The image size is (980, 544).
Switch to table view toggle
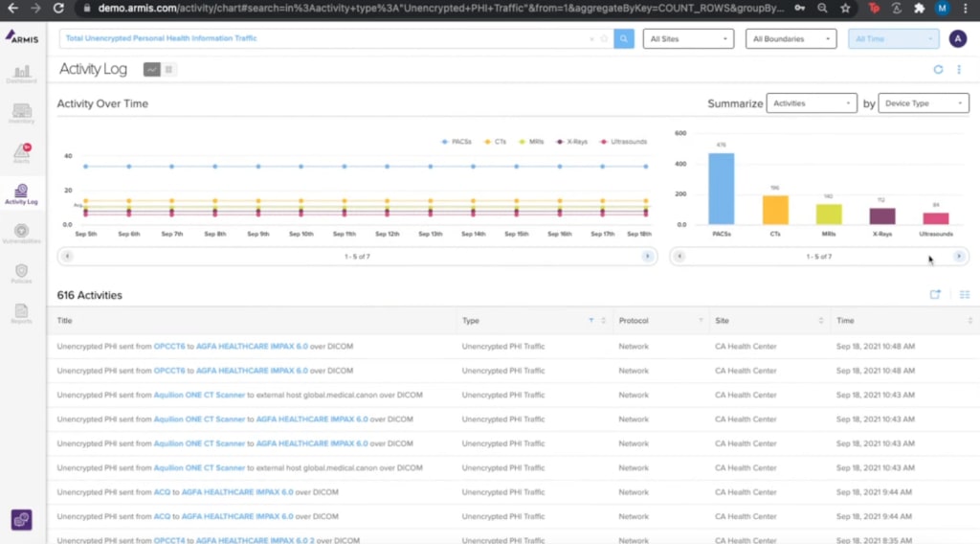click(x=168, y=69)
